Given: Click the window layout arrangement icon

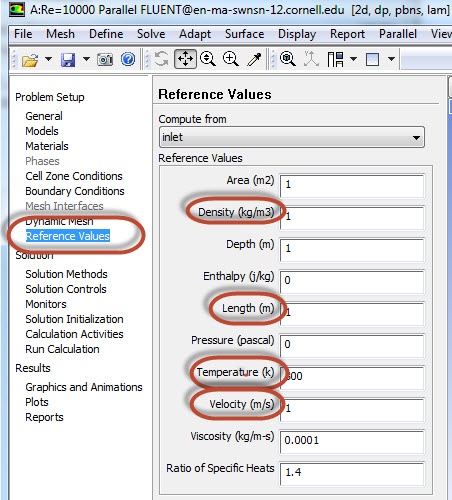Looking at the screenshot, I should point(335,59).
